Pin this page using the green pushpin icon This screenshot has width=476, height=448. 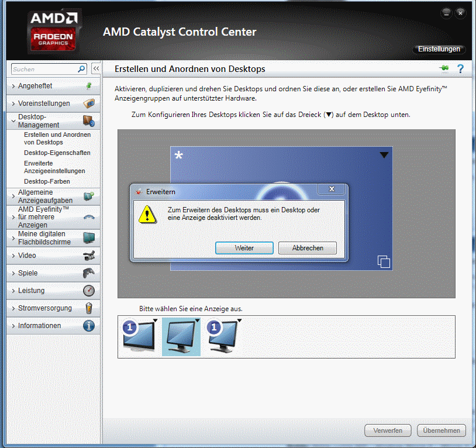444,68
